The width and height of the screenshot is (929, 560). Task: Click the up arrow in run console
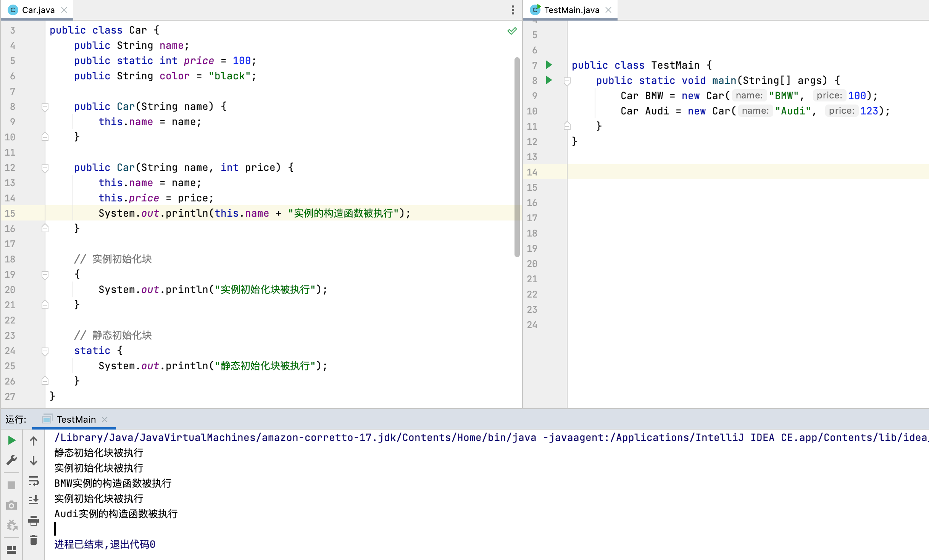[x=34, y=441]
